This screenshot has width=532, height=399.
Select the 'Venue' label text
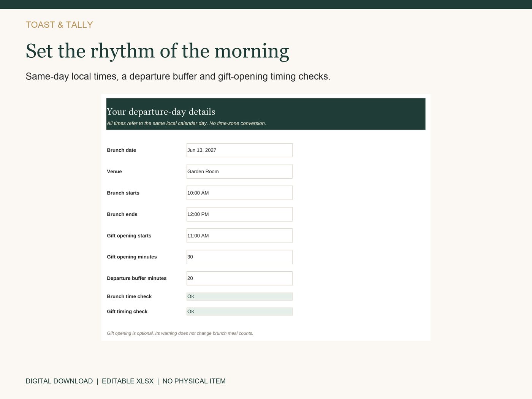coord(114,171)
